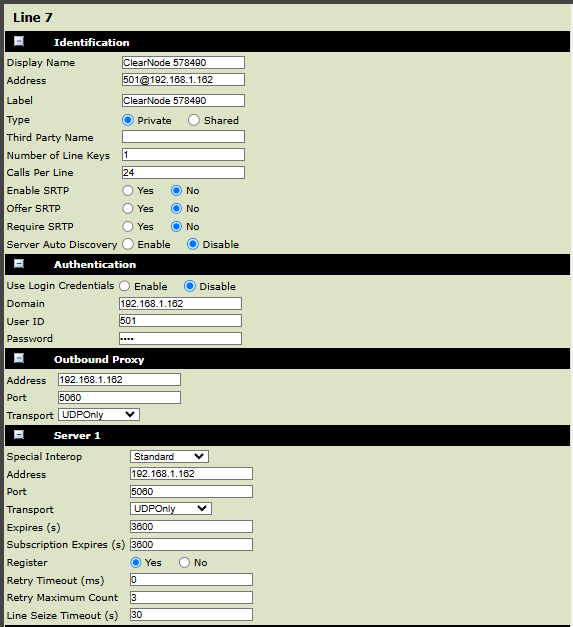Viewport: 573px width, 627px height.
Task: Click the Display Name field
Action: (x=183, y=62)
